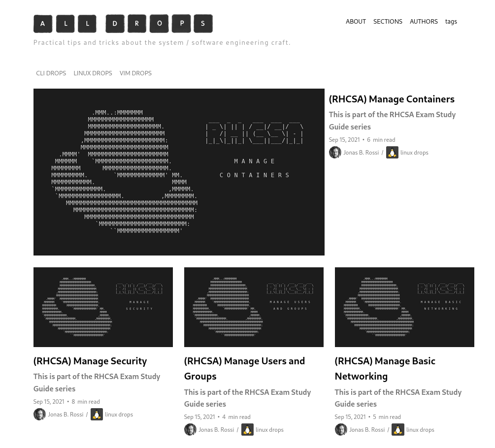Open the large Manage Containers featured image
This screenshot has width=495, height=448.
179,172
